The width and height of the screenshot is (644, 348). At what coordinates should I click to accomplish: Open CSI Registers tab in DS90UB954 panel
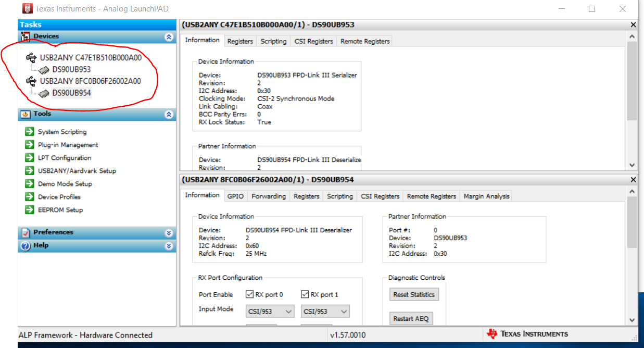click(380, 196)
